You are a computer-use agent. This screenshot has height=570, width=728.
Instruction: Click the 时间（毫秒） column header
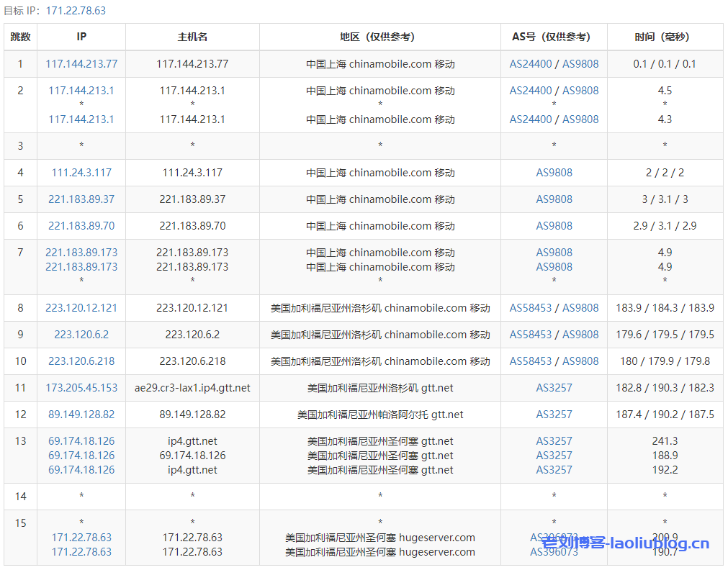tap(665, 37)
